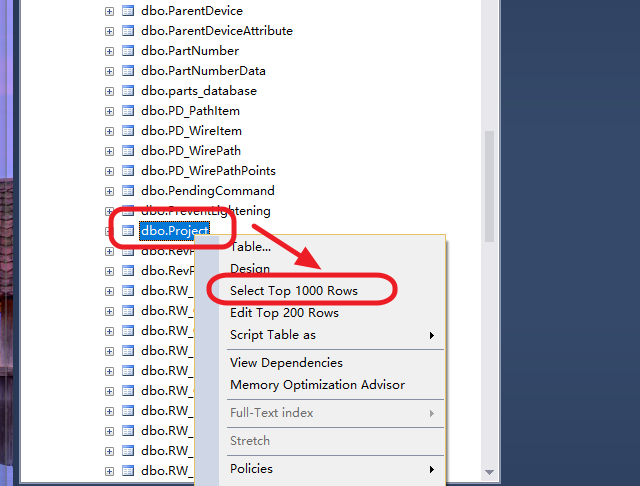Expand the dbo.PD_PathItem table node
The image size is (640, 486).
(x=109, y=111)
